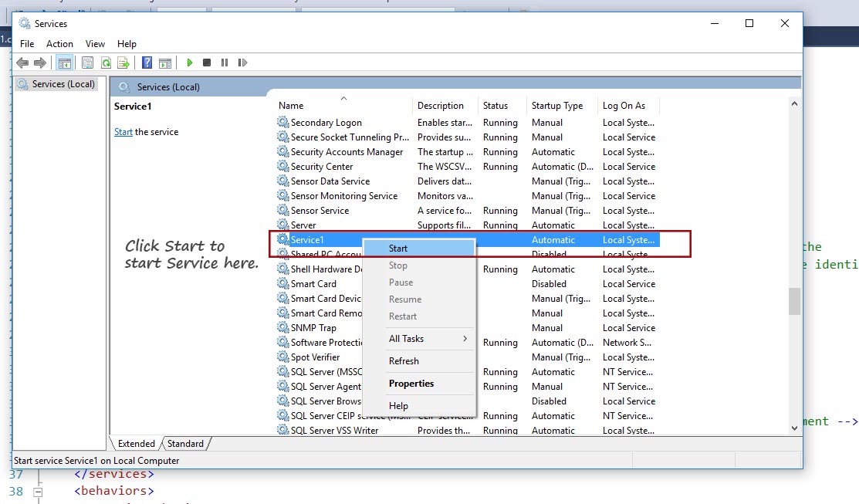Select the SQL Server VSS Writer row
This screenshot has width=859, height=504.
click(x=467, y=430)
